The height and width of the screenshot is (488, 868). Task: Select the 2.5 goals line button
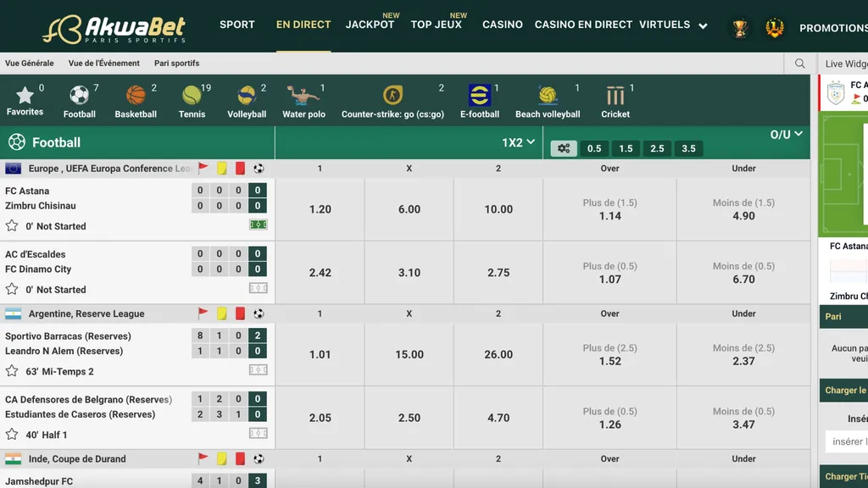(x=657, y=148)
